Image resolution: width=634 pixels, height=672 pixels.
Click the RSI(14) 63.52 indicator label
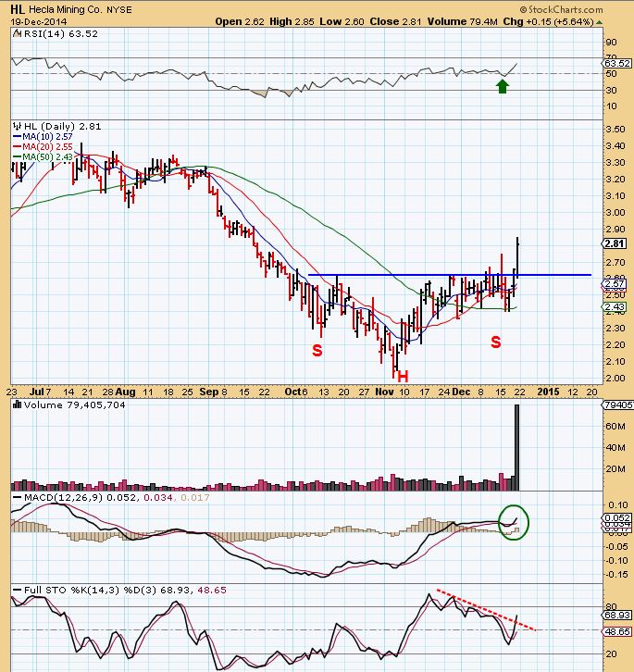coord(61,33)
